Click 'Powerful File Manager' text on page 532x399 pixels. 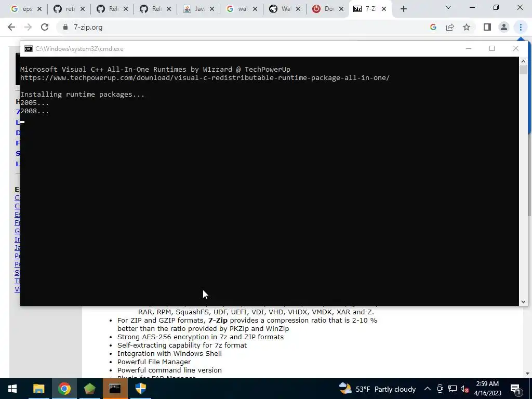pos(154,362)
